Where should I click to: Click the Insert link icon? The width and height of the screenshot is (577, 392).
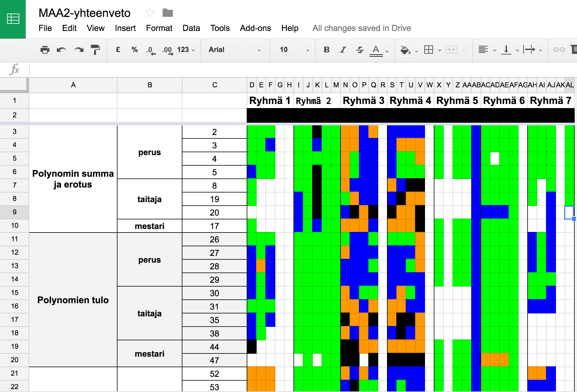tap(559, 50)
